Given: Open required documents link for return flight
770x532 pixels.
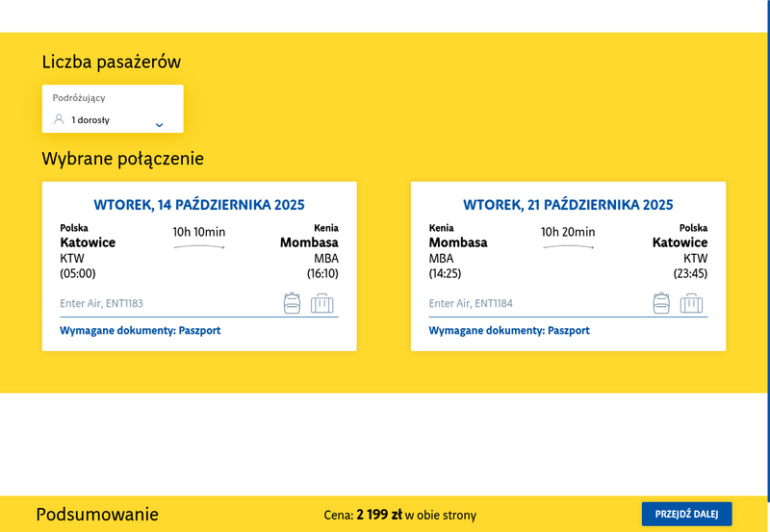Looking at the screenshot, I should pyautogui.click(x=509, y=330).
